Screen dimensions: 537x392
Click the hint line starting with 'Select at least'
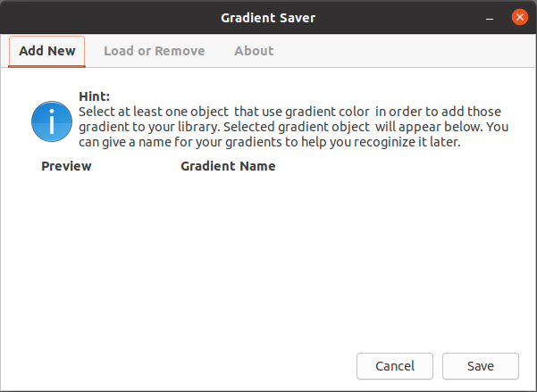pos(289,112)
